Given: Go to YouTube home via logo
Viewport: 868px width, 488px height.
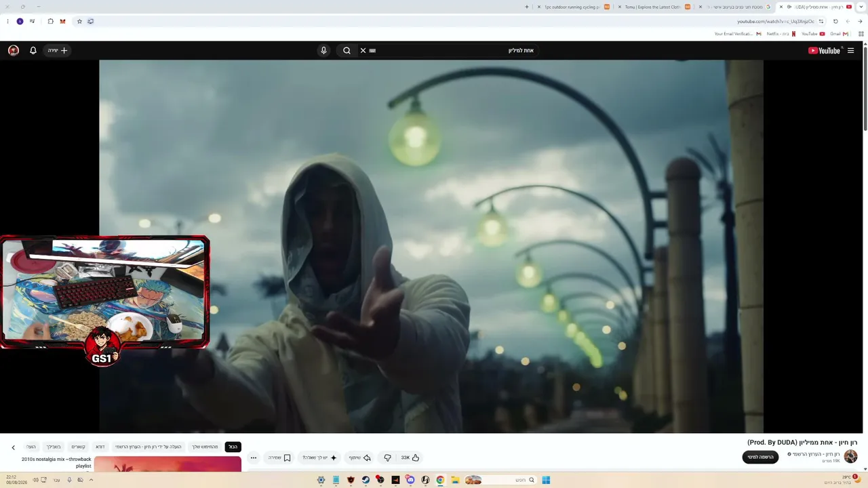Looking at the screenshot, I should (825, 50).
